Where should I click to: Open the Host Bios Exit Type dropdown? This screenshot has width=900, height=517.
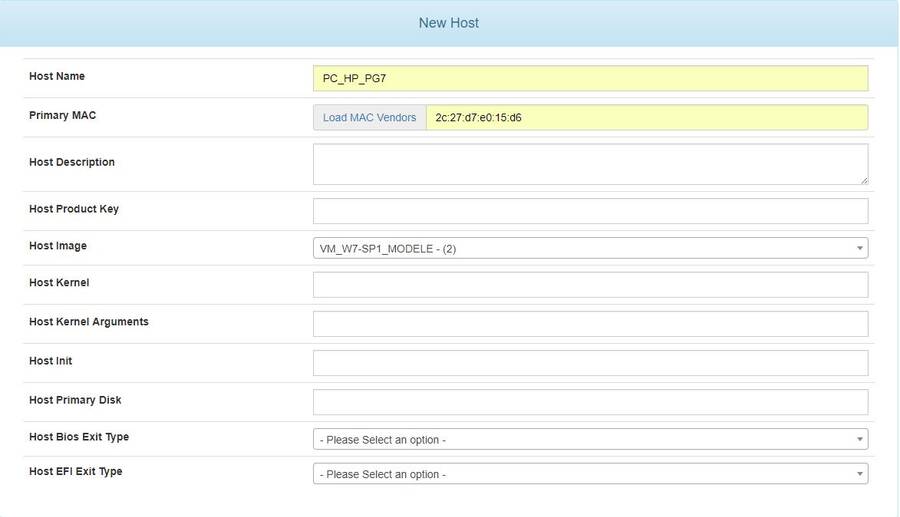pyautogui.click(x=590, y=439)
